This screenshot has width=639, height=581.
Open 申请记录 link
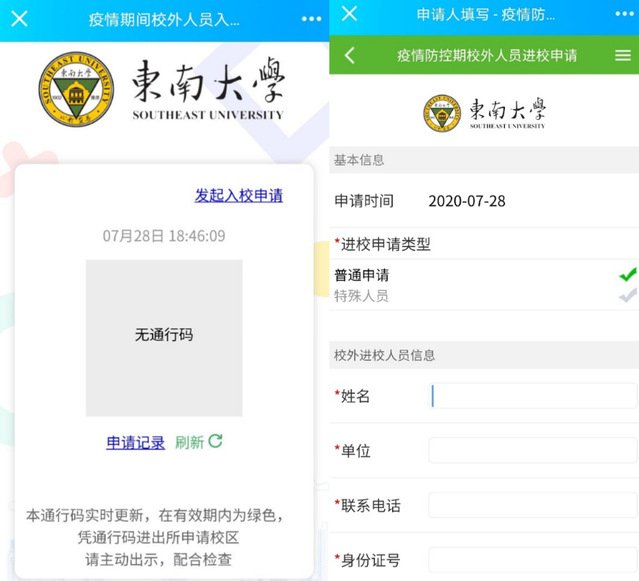135,442
